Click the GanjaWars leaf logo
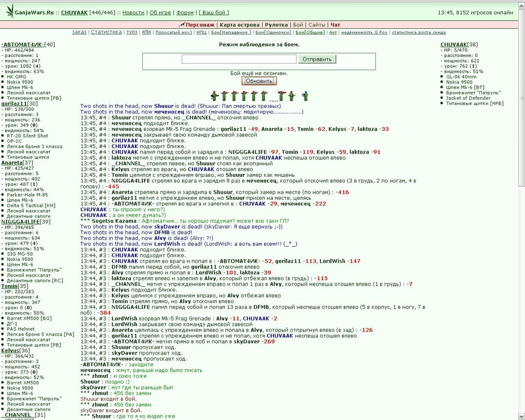525x420 pixels. [10, 10]
